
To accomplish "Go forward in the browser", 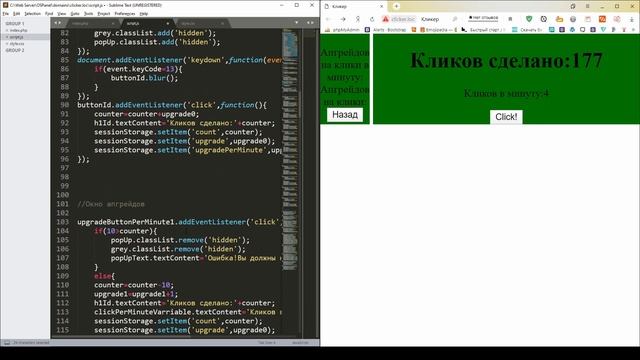I will [343, 19].
